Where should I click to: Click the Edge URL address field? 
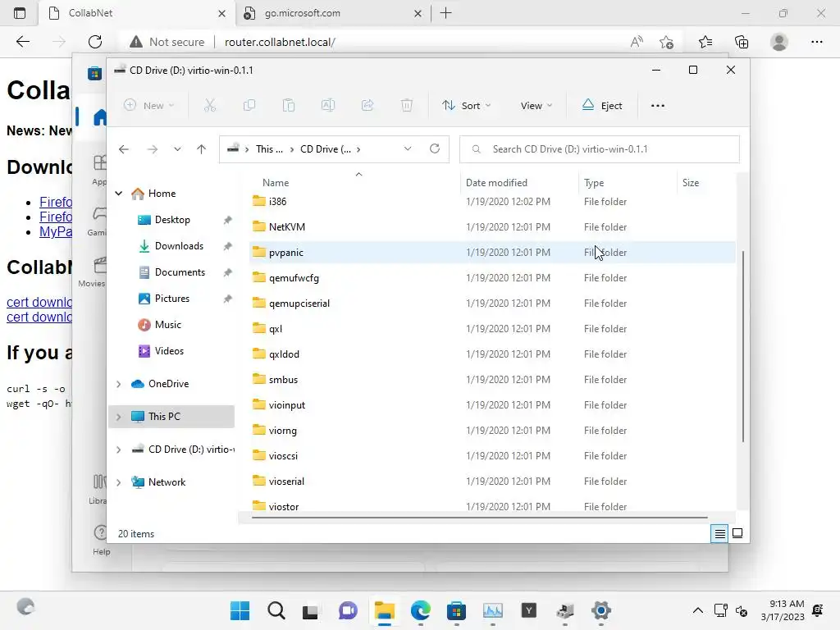coord(280,42)
